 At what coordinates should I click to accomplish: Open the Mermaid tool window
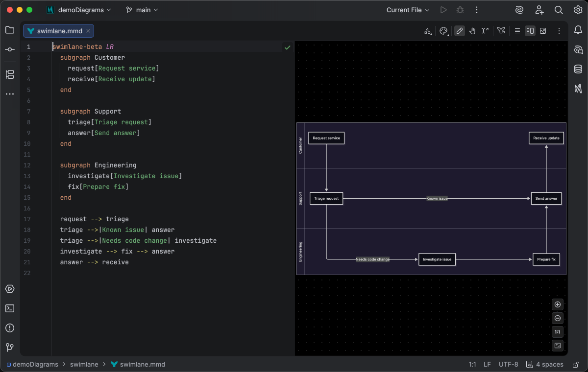[578, 89]
